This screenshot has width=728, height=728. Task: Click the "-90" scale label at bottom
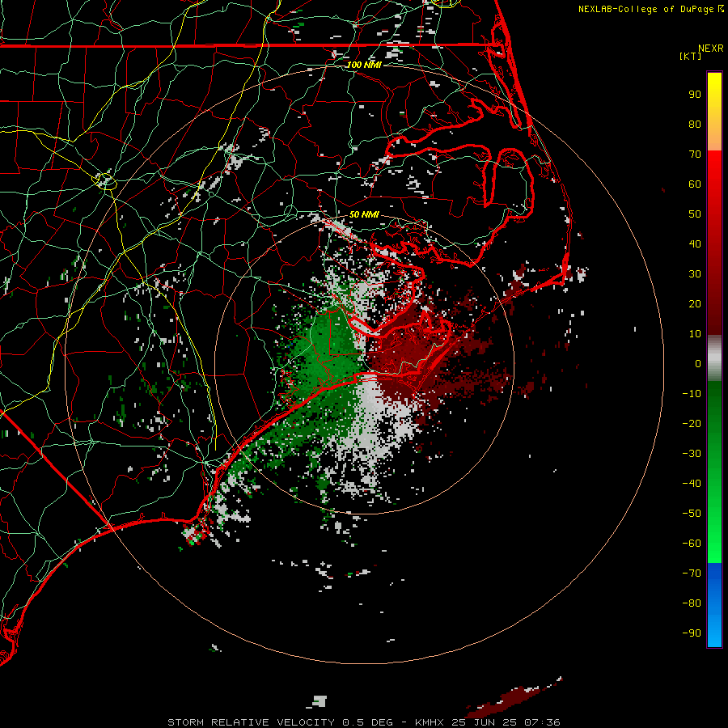point(692,633)
